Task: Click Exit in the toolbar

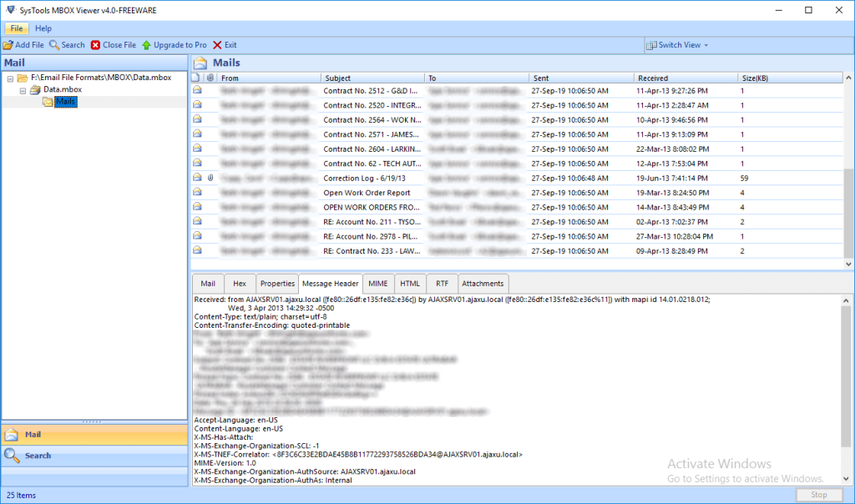Action: (x=225, y=45)
